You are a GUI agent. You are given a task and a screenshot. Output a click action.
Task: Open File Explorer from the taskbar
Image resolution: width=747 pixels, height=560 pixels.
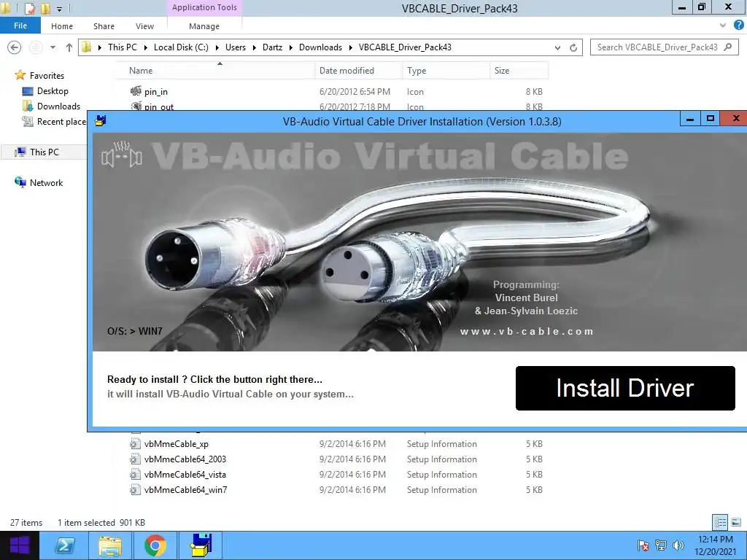(110, 545)
